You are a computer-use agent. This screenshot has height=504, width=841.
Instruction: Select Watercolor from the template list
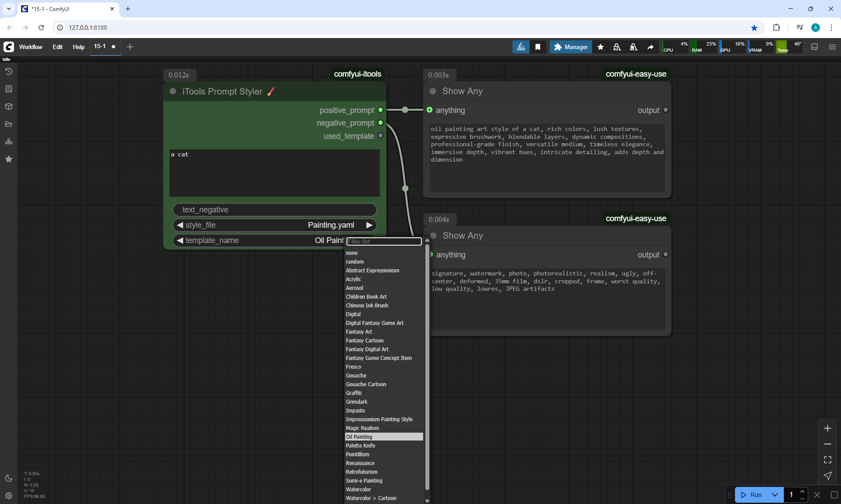(x=358, y=489)
